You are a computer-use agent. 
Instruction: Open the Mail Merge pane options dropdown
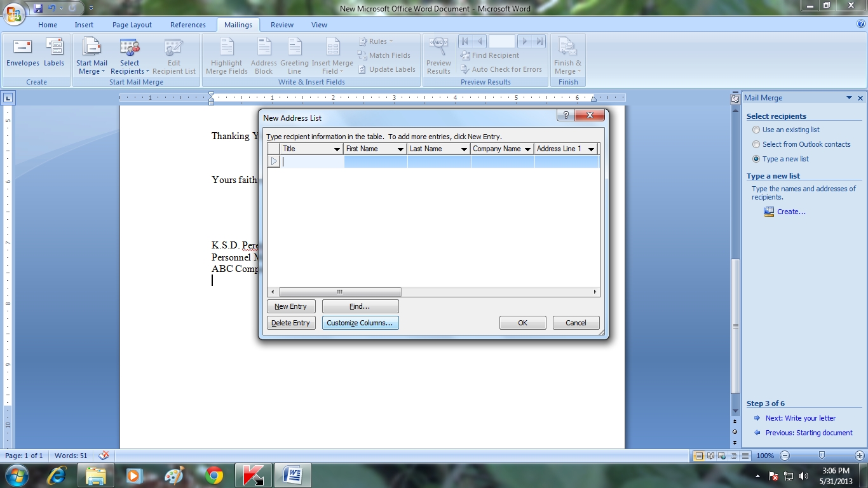pos(849,98)
